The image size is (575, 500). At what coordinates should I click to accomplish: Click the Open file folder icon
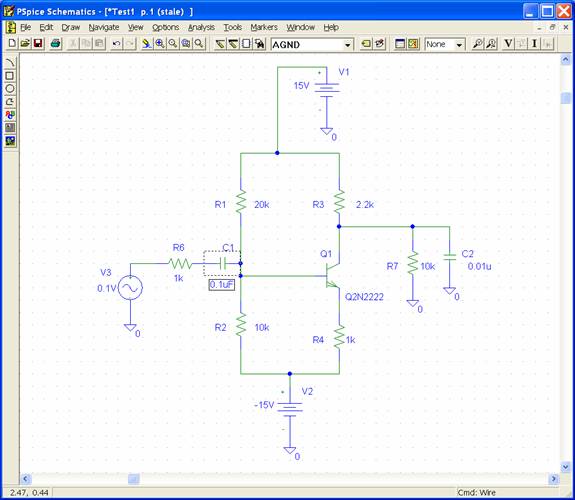(25, 44)
